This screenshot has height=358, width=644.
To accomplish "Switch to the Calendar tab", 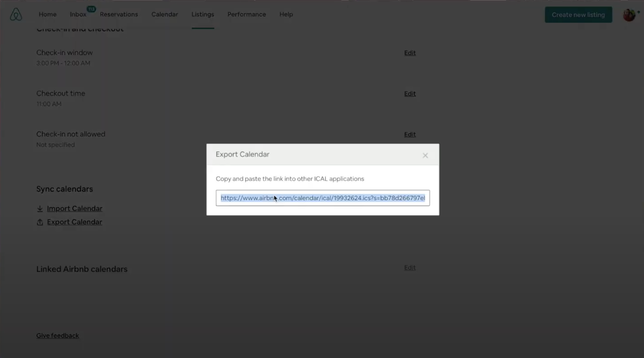I will click(x=164, y=14).
